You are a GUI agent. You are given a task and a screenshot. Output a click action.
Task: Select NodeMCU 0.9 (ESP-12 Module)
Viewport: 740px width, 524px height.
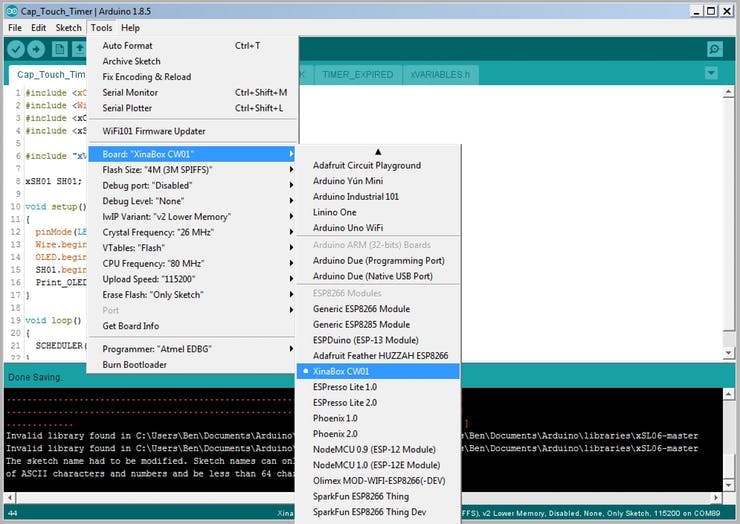tap(378, 449)
